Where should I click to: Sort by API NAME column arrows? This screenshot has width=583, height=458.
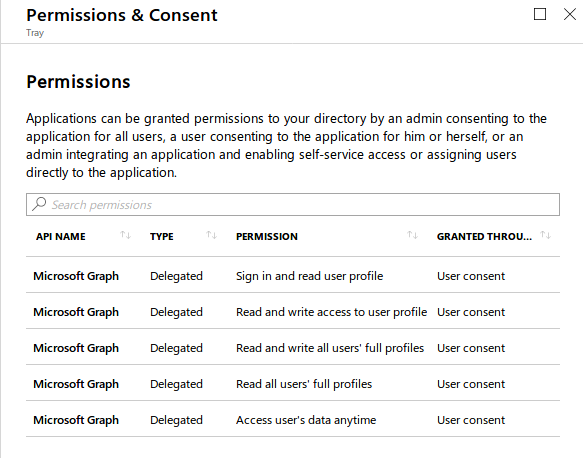tap(126, 235)
